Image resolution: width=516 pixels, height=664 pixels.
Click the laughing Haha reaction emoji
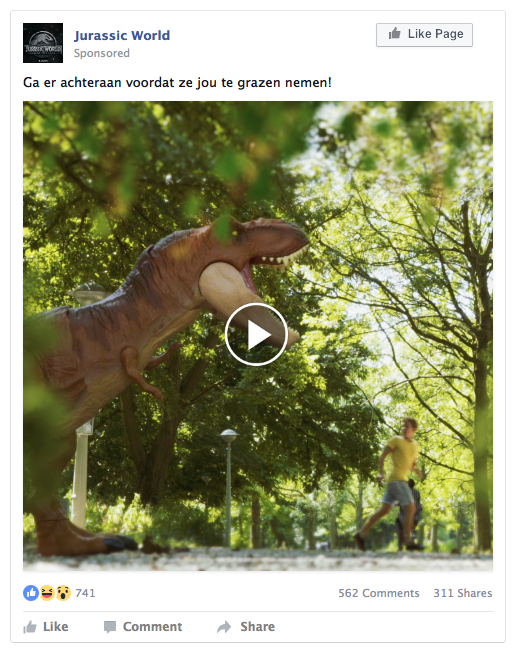[47, 593]
